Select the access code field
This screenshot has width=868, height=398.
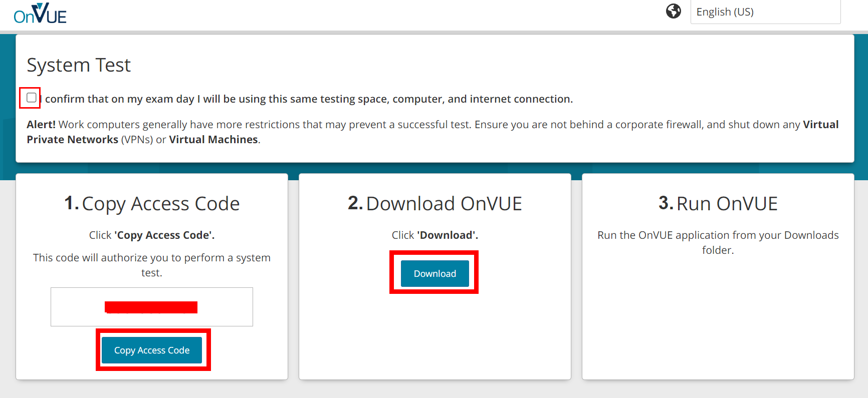(x=152, y=307)
